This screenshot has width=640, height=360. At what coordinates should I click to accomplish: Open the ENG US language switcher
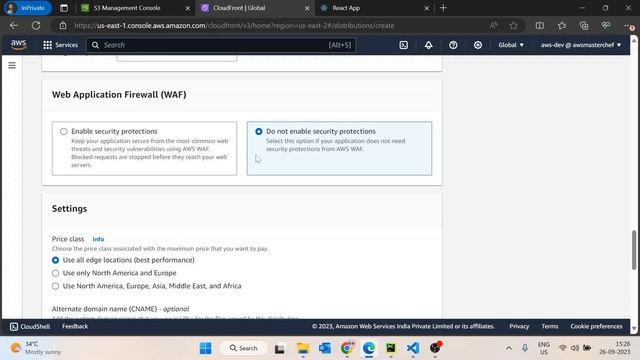[544, 348]
